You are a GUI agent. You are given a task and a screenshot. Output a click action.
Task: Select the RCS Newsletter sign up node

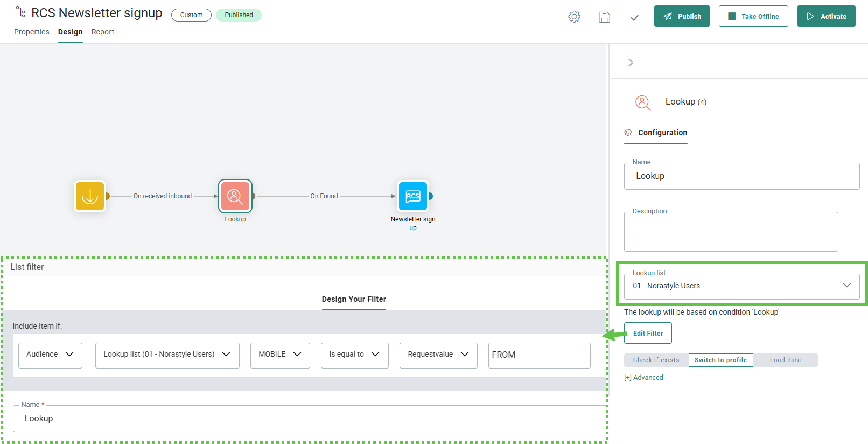(412, 196)
